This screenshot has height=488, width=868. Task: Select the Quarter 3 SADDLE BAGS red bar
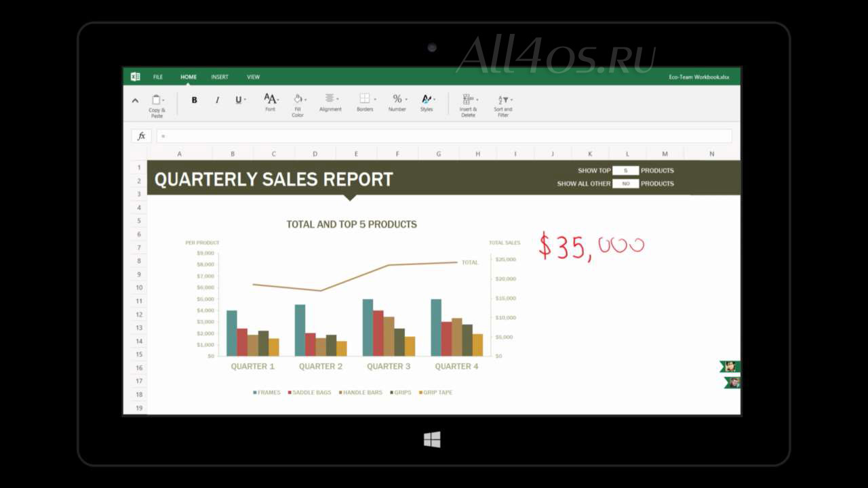pyautogui.click(x=378, y=333)
